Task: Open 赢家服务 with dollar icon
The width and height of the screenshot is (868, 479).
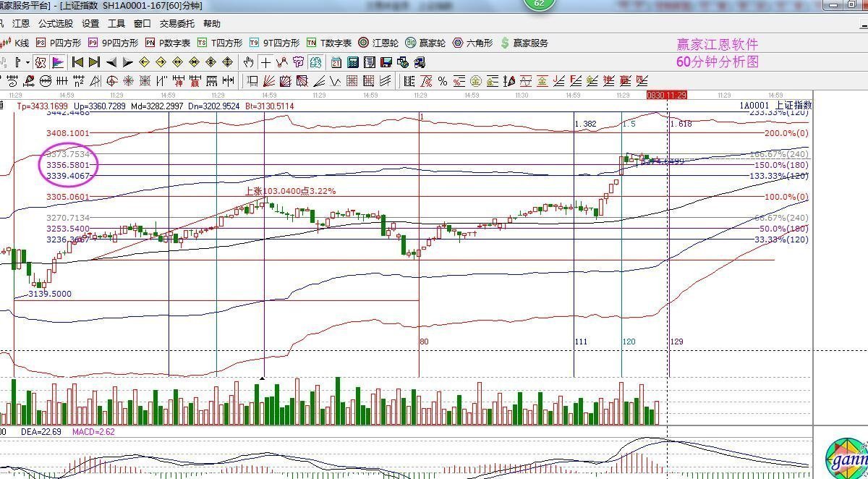Action: 524,43
